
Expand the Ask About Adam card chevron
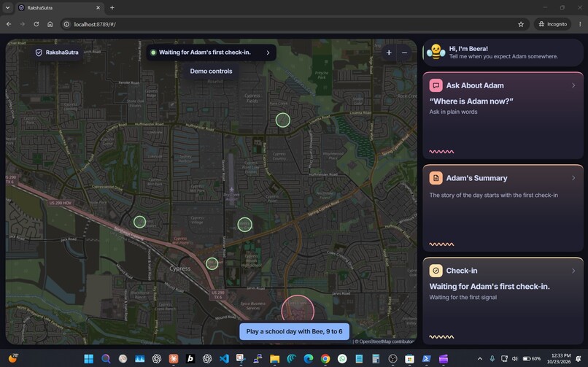click(573, 85)
